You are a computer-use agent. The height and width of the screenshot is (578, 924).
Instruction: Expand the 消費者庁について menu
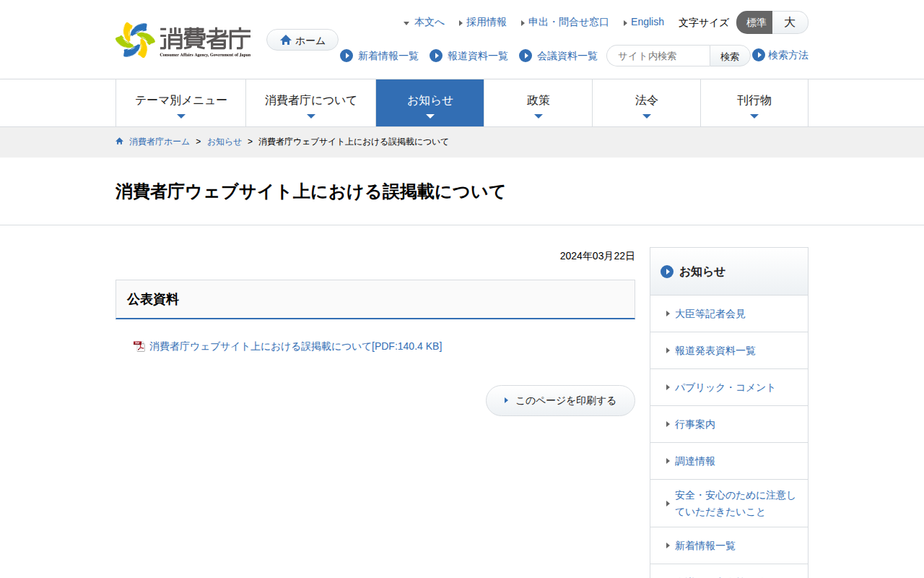tap(310, 103)
